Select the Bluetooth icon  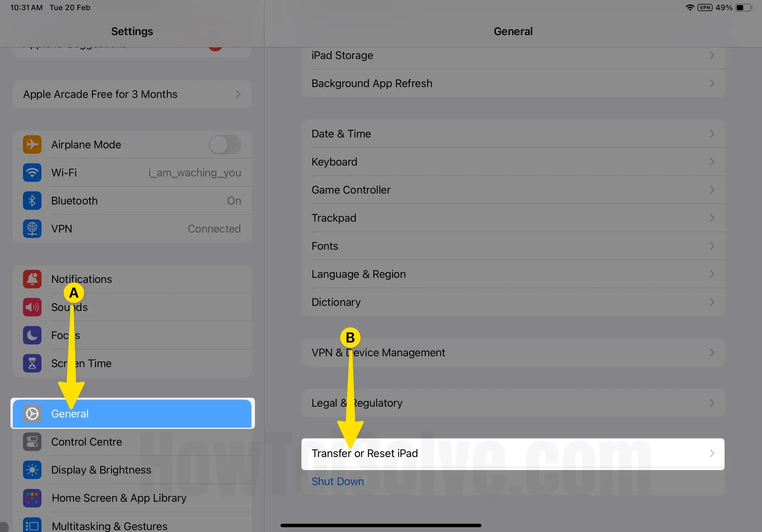[x=32, y=201]
